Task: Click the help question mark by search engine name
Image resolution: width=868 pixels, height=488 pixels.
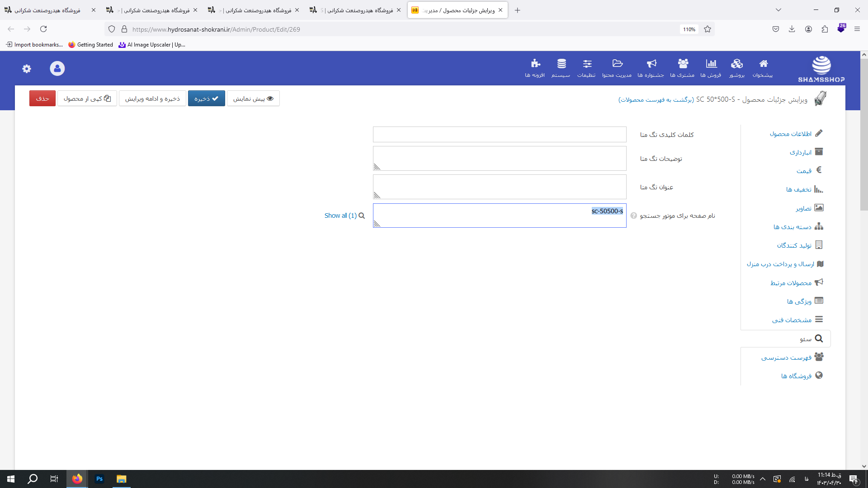Action: [633, 216]
